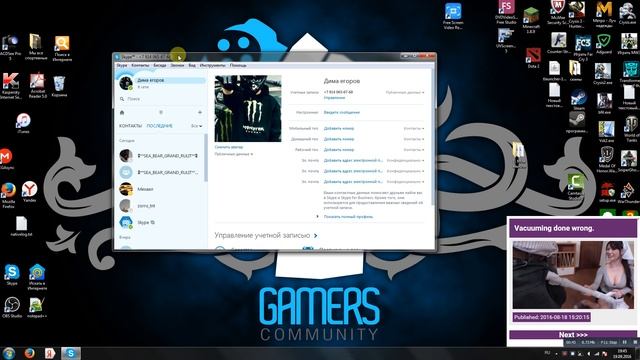The height and width of the screenshot is (360, 640).
Task: Open the Recycle Bin (Корзина) icon
Action: click(x=59, y=86)
